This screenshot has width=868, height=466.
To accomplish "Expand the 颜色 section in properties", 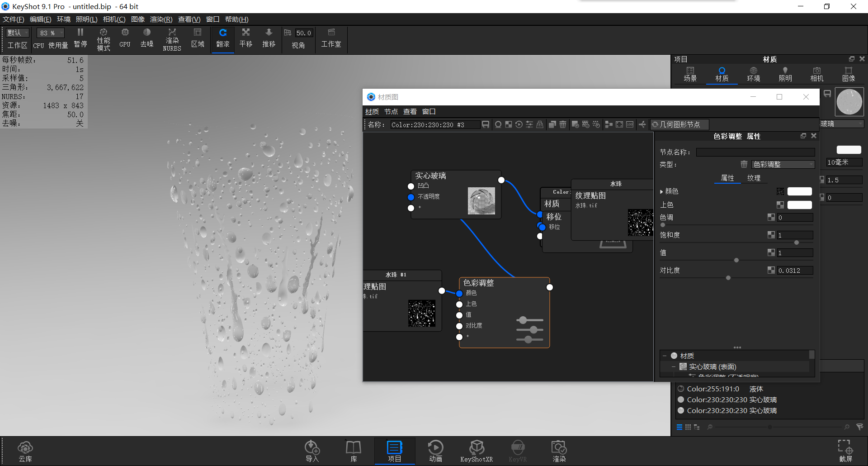I will click(661, 191).
